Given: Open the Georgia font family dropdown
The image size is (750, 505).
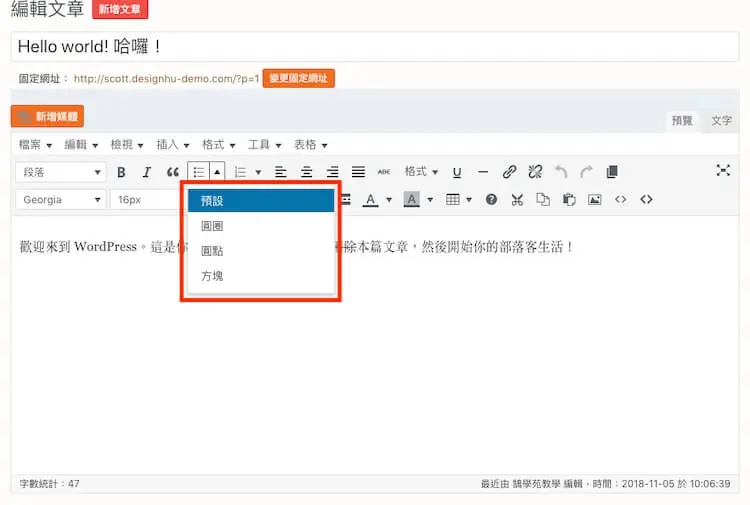Looking at the screenshot, I should tap(61, 199).
